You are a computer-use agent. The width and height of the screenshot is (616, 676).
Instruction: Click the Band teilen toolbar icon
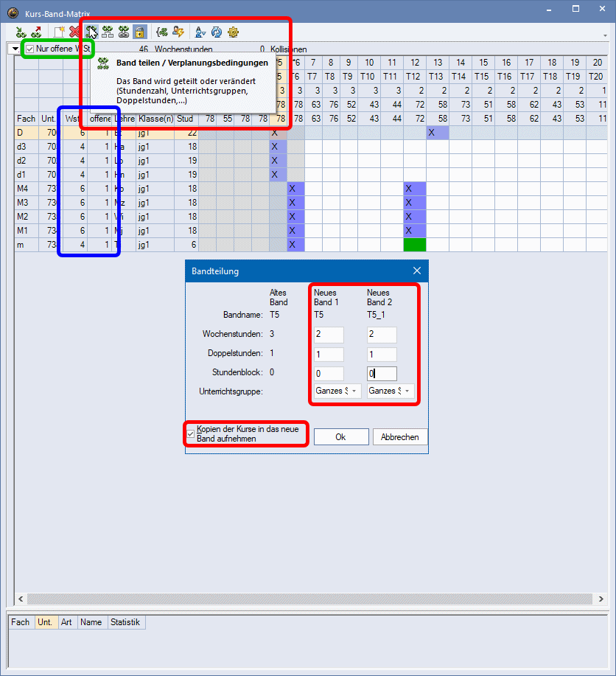(91, 32)
